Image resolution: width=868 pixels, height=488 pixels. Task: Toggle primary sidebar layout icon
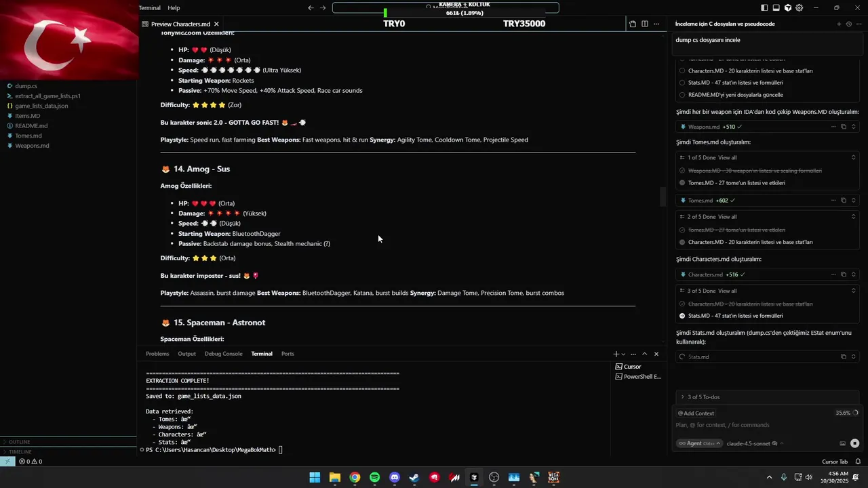[x=764, y=8]
